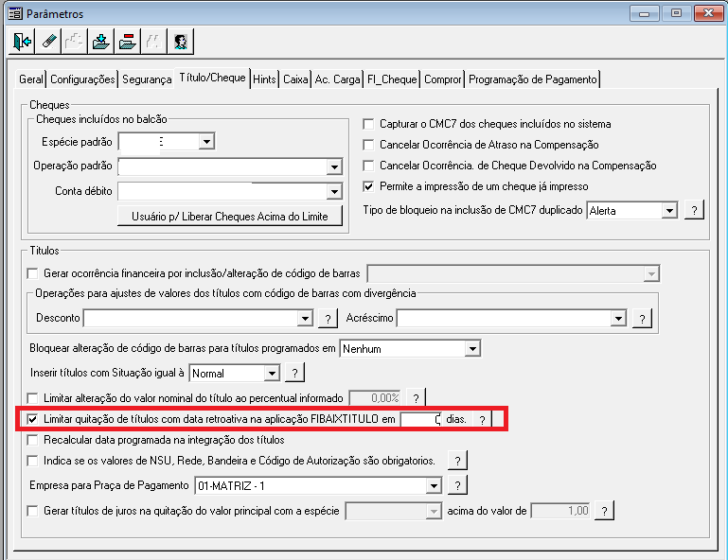Check Limitar alteração do valor nominal

(32, 398)
